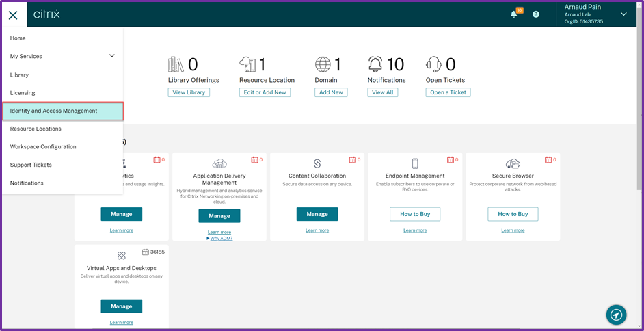The width and height of the screenshot is (644, 331).
Task: Open Learn more under Endpoint Management
Action: (x=415, y=230)
